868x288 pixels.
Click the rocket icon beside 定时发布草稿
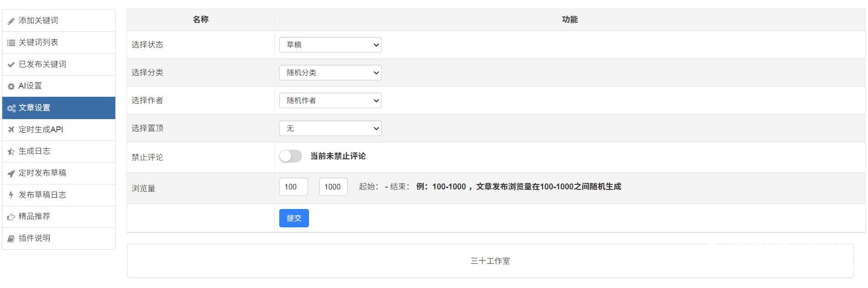[11, 173]
